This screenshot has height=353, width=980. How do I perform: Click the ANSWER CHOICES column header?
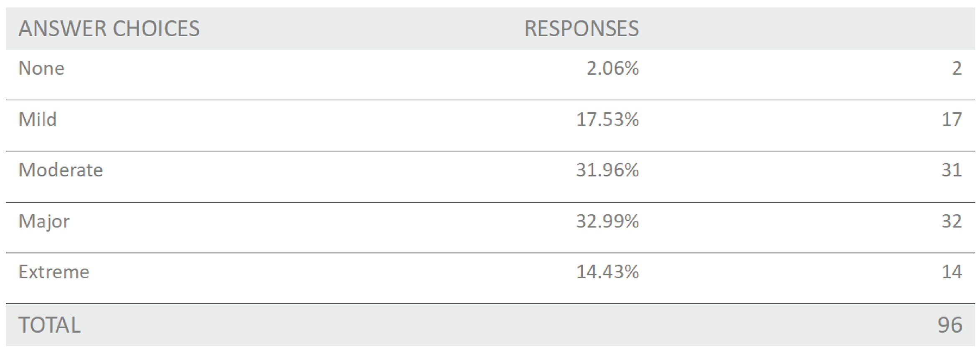pos(109,29)
